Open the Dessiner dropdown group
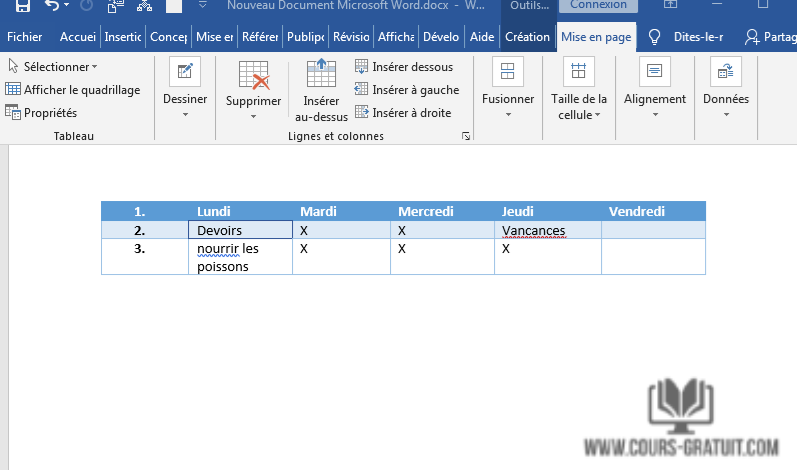This screenshot has height=470, width=797. click(184, 99)
